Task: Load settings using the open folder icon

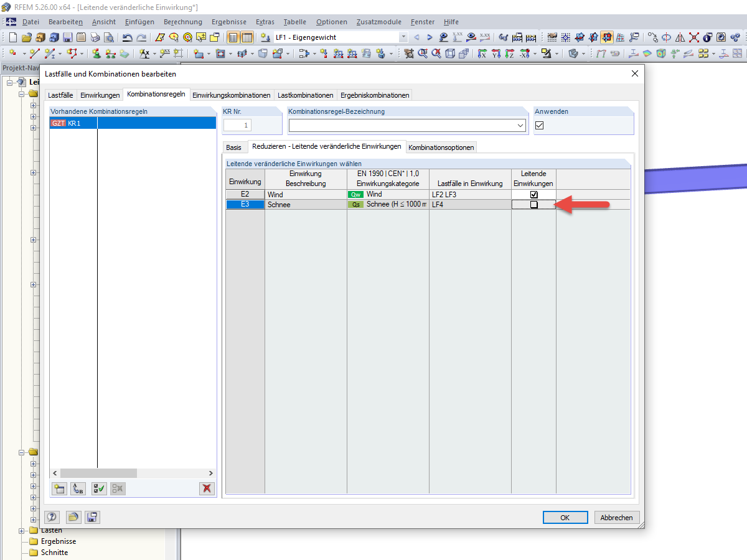Action: (x=73, y=517)
